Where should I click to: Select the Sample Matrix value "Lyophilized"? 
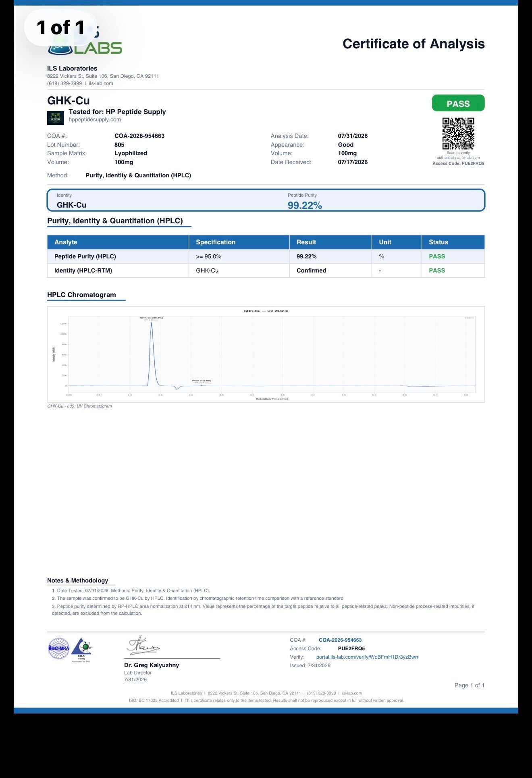(x=131, y=153)
